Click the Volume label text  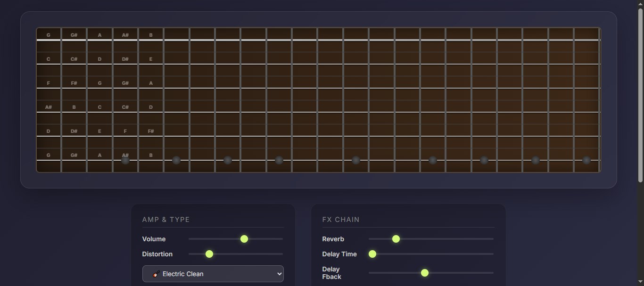click(x=154, y=239)
